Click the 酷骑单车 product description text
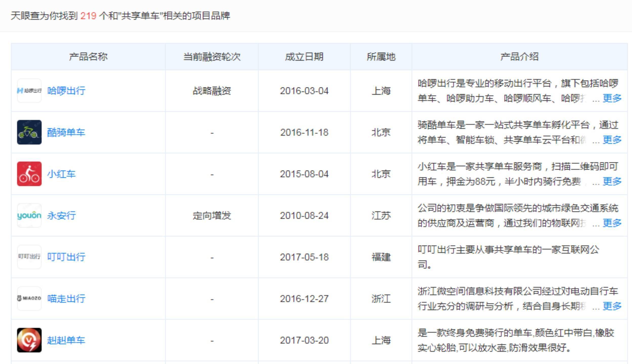The image size is (632, 364). (x=518, y=132)
